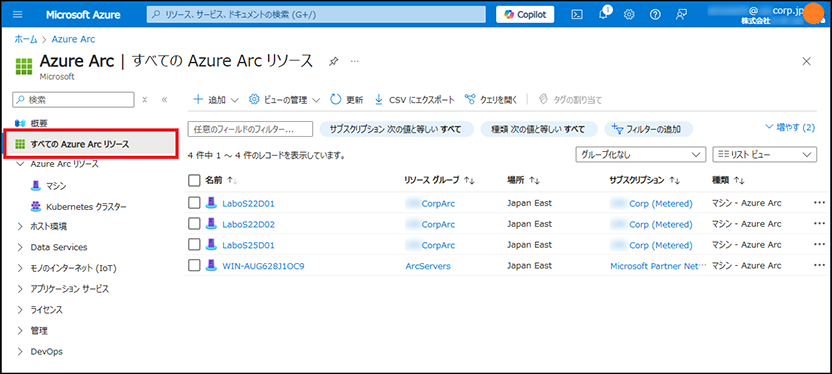Close the Azure Arc blade

(807, 62)
